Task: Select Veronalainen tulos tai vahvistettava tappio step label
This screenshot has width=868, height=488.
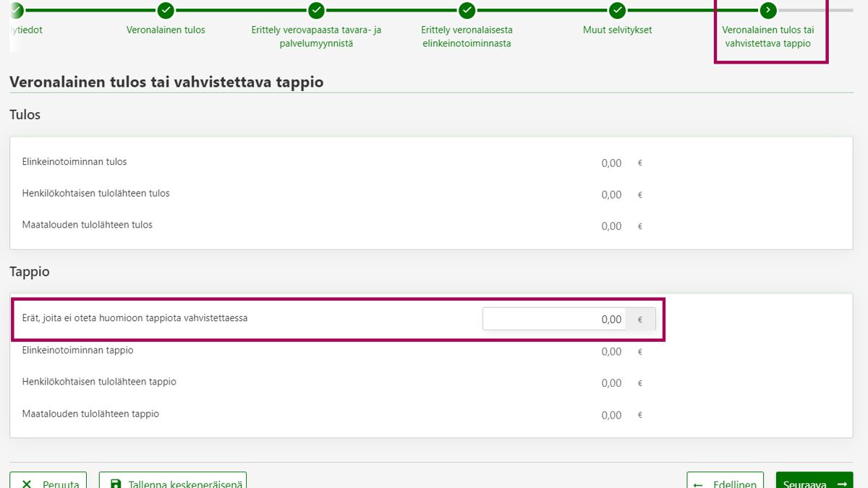Action: tap(767, 37)
